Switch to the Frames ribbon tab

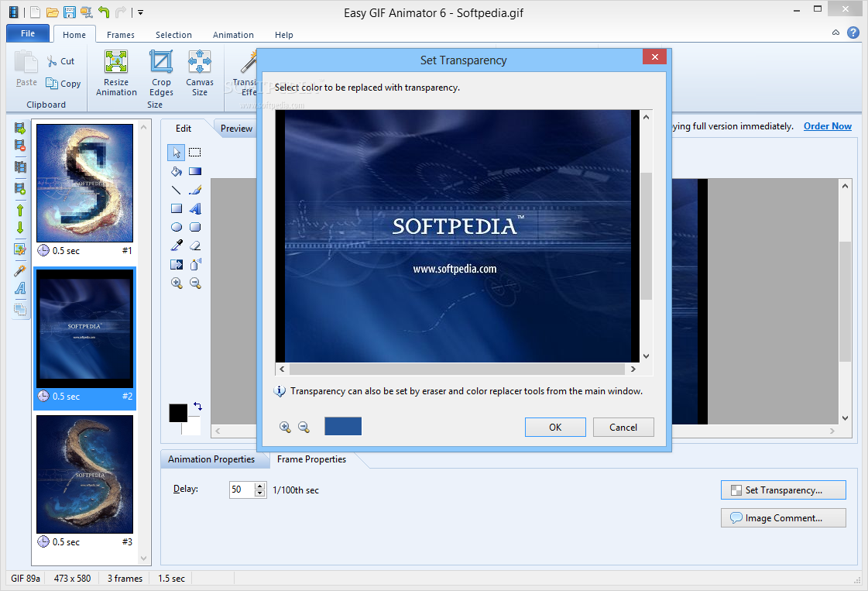(x=121, y=35)
